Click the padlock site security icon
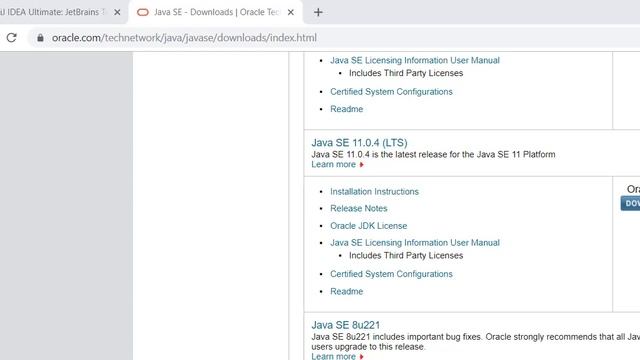640x360 pixels. click(40, 38)
